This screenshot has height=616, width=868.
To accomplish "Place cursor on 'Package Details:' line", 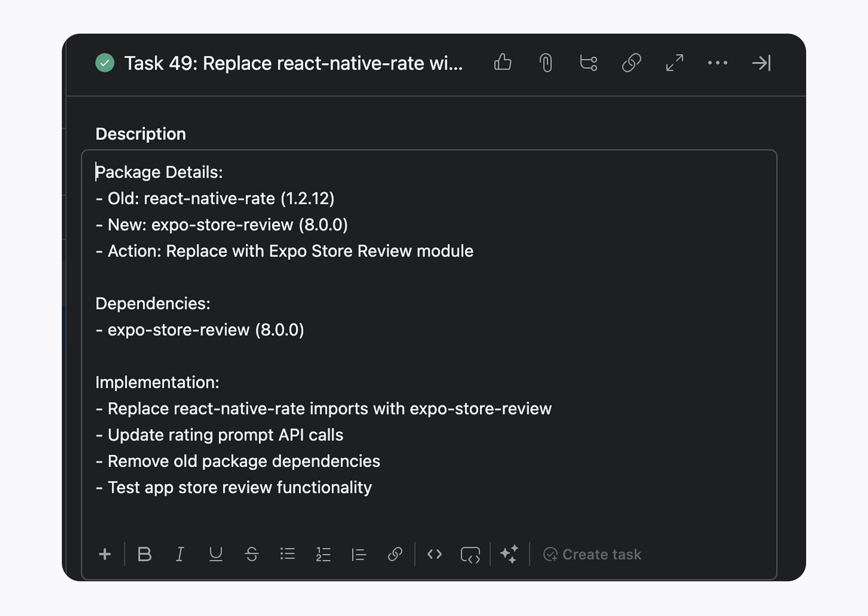I will point(159,172).
